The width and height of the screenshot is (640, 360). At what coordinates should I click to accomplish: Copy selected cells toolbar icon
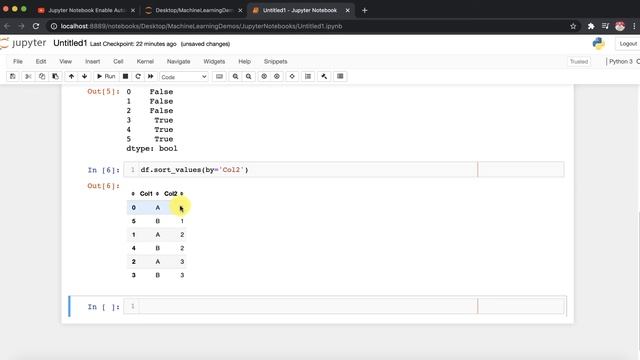[x=42, y=76]
